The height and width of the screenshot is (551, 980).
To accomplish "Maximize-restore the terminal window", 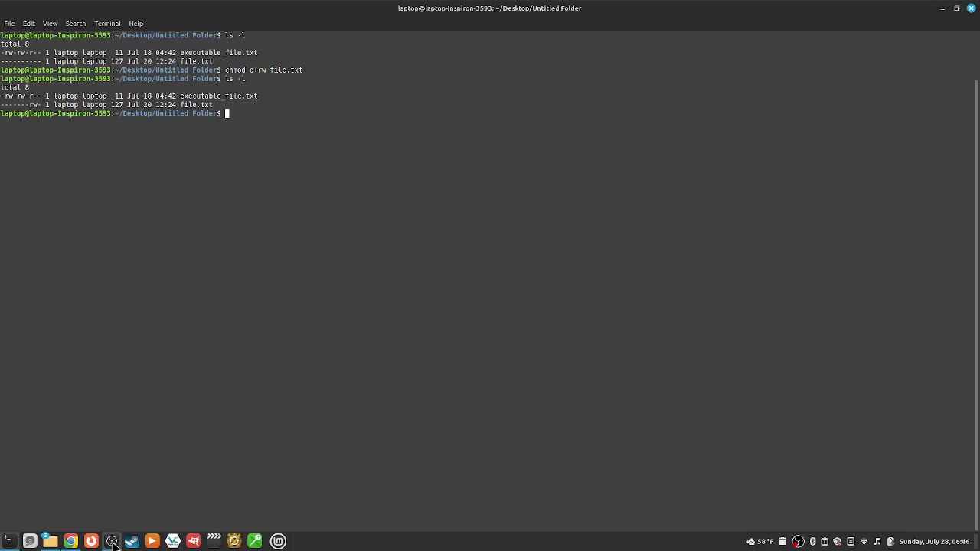I will 956,8.
